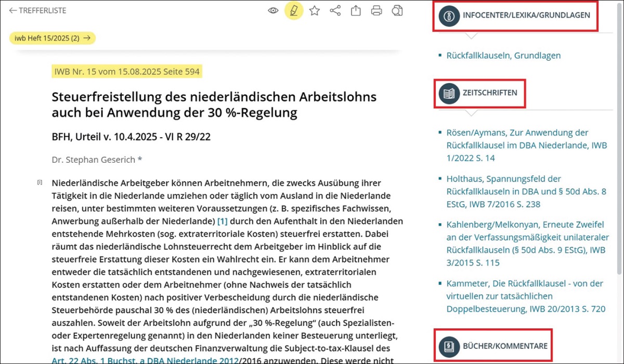Screen dimensions: 624x364
Task: Click the Bücher/Kommentare paragraph book icon
Action: (449, 346)
